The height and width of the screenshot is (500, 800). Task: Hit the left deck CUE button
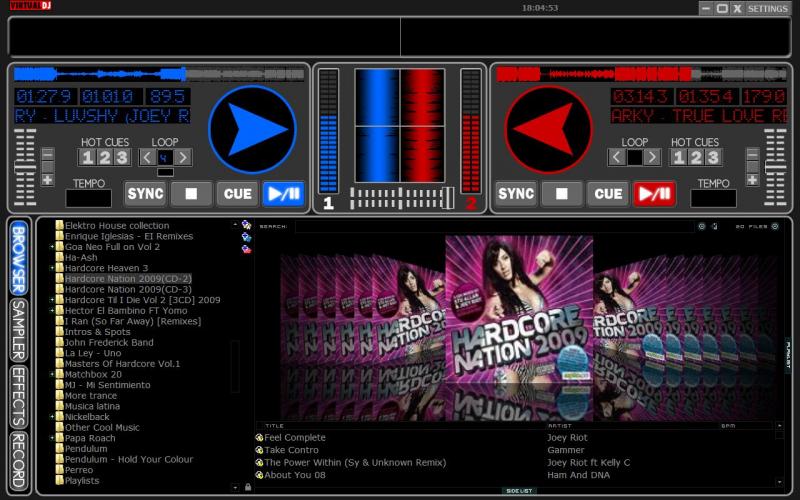click(237, 194)
